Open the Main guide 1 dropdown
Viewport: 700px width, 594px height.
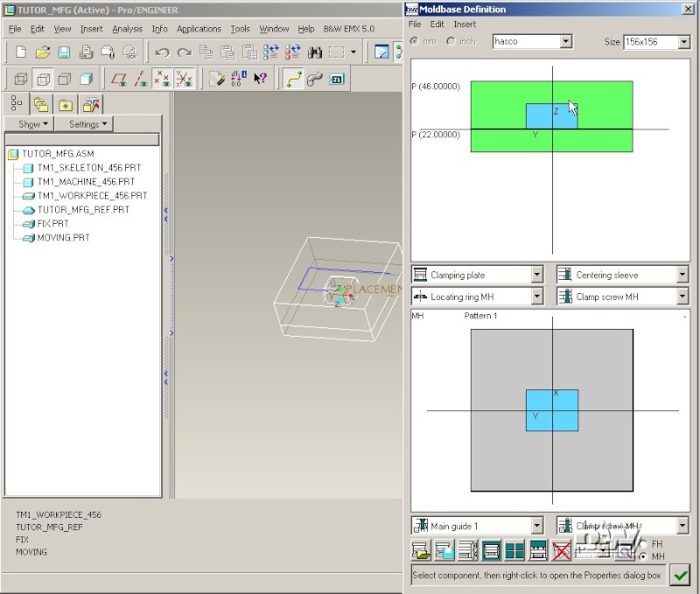[x=537, y=526]
